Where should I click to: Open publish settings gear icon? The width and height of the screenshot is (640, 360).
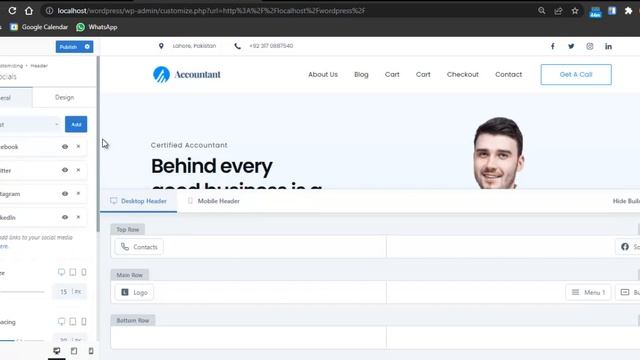click(x=87, y=47)
